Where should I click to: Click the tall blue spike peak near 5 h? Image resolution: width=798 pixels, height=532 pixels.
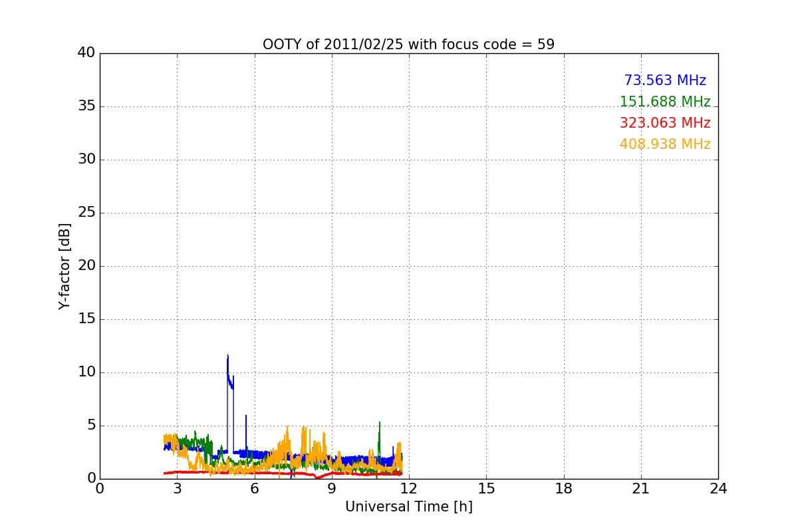[227, 356]
